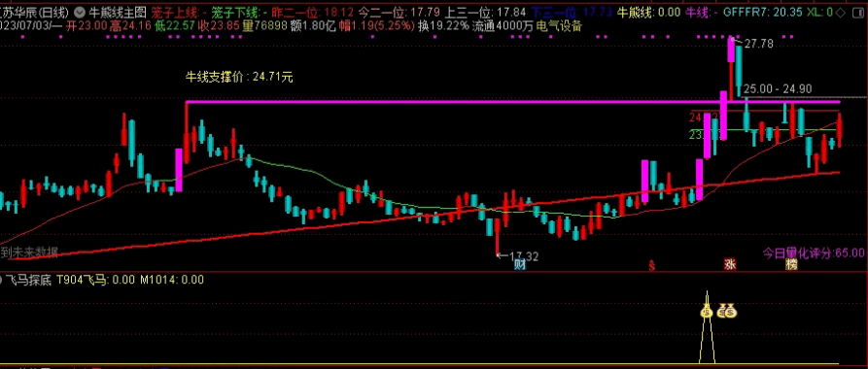
Task: Click the rightmost money bag icon
Action: click(730, 312)
